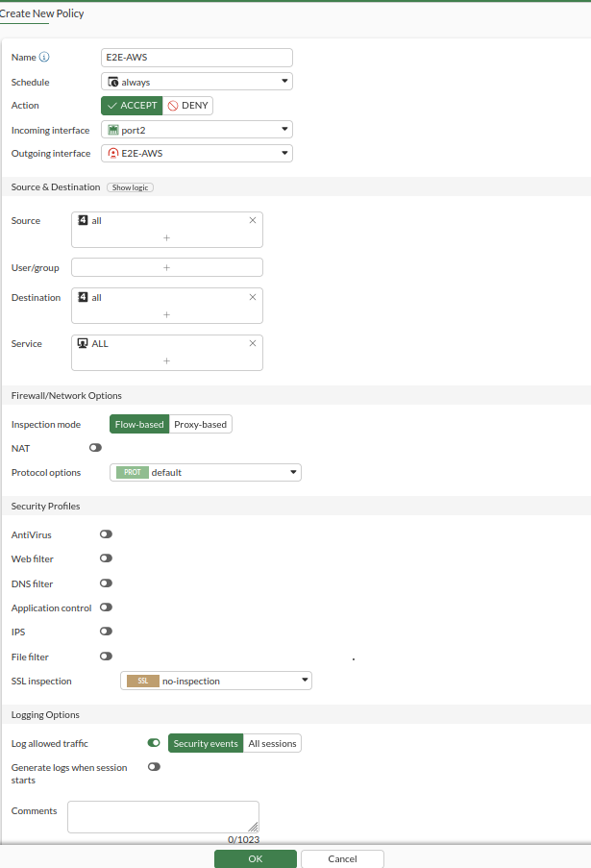Remove 'all' from the Destination field
Screen dimensions: 591x868
pos(253,297)
